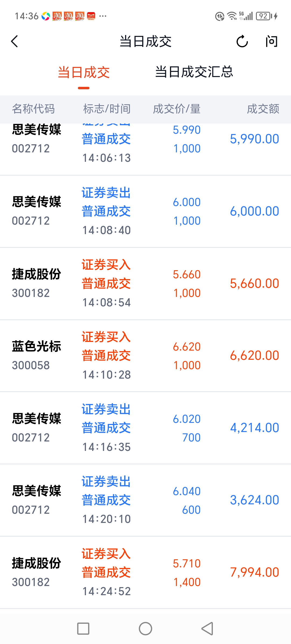Open 思美传媒 trade with amount 3,624.00
The width and height of the screenshot is (291, 644).
point(145,501)
